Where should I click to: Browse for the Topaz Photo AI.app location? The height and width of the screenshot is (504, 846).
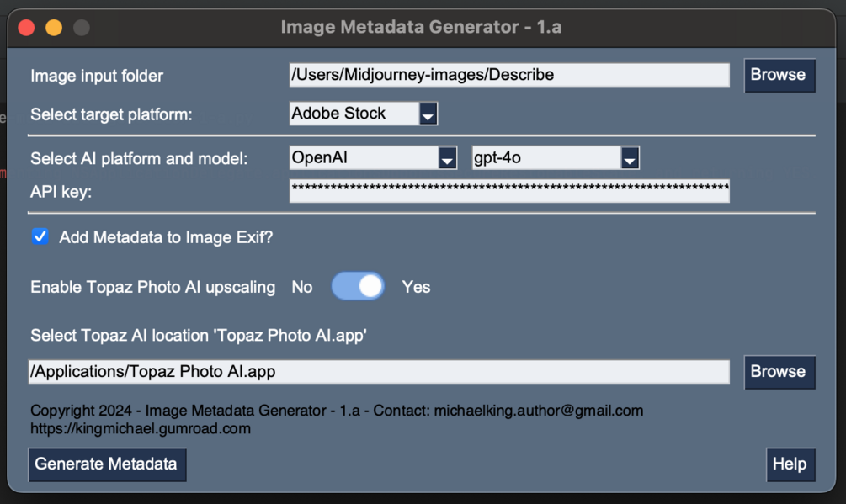click(x=779, y=372)
